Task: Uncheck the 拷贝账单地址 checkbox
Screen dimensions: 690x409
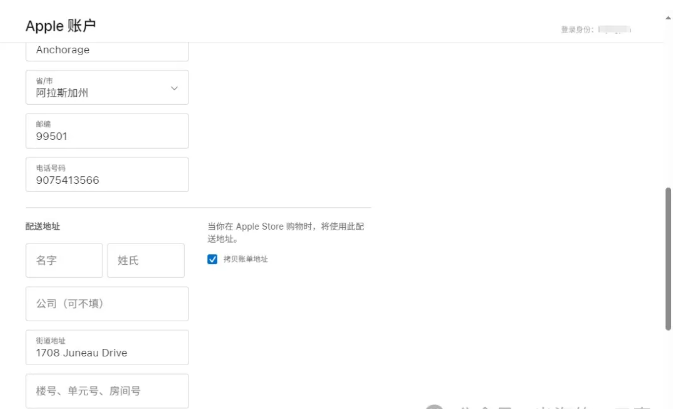Action: coord(212,259)
